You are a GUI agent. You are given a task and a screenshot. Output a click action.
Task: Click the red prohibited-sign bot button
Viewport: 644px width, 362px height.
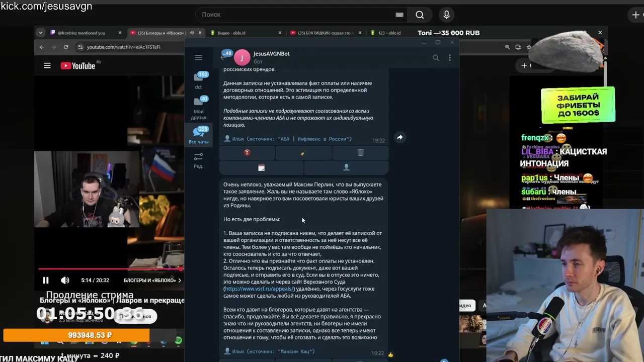point(247,153)
